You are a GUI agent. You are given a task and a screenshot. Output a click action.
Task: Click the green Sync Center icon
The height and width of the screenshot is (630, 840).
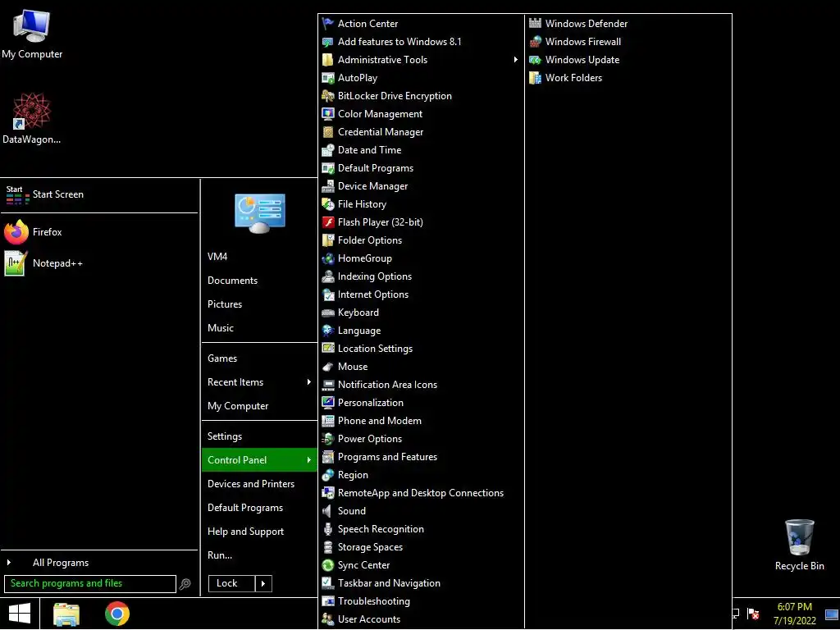[328, 565]
